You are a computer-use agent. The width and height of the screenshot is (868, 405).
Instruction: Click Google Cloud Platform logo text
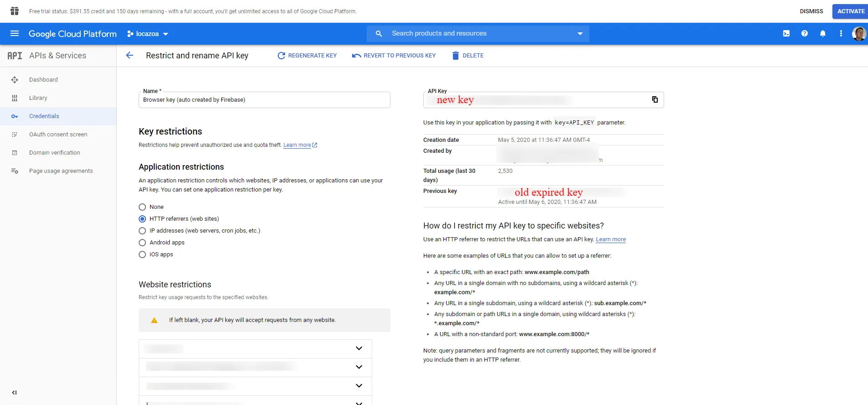(73, 34)
